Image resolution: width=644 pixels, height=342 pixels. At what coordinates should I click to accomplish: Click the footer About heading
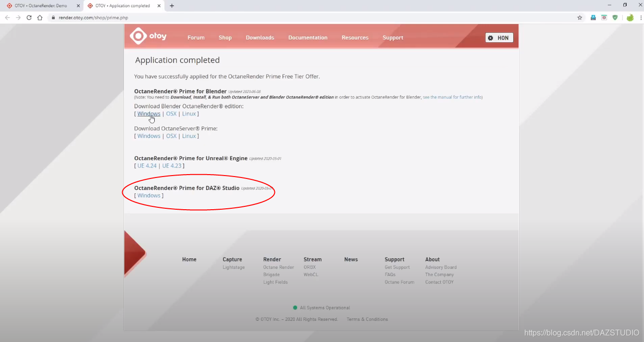click(x=433, y=259)
